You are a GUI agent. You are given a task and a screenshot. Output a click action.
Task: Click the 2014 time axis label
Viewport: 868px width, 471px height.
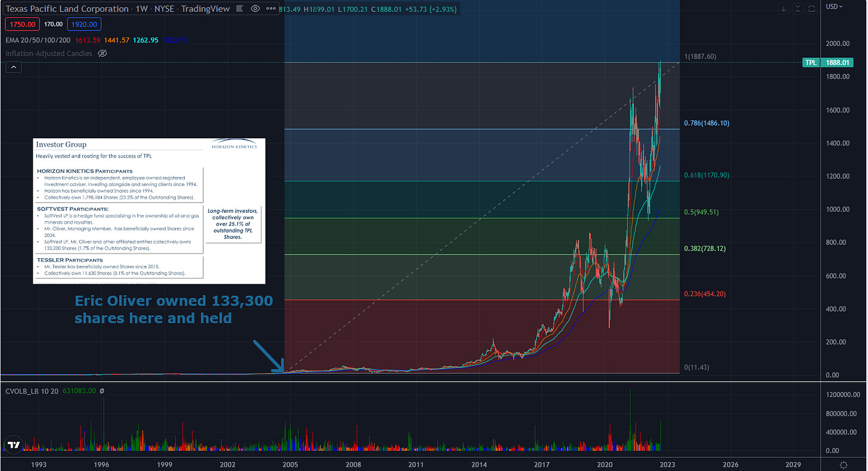pyautogui.click(x=479, y=464)
